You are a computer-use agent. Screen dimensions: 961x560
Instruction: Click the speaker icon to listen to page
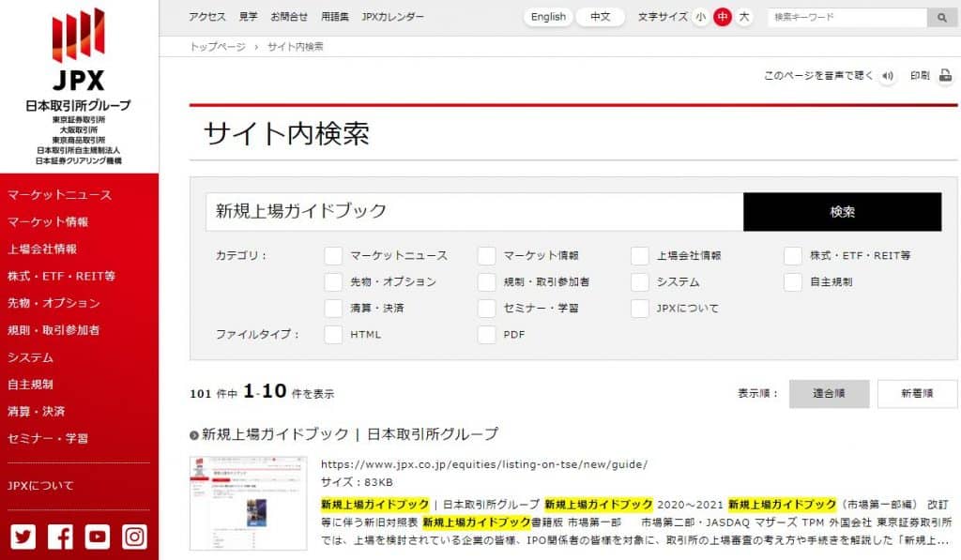[x=888, y=76]
